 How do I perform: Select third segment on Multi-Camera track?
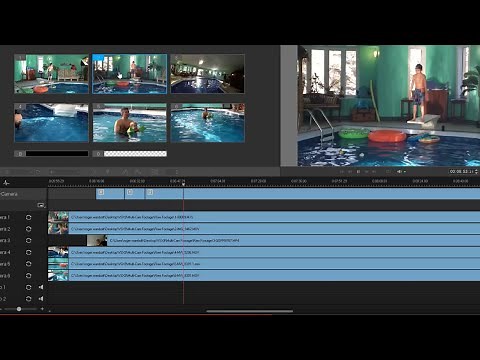(164, 194)
